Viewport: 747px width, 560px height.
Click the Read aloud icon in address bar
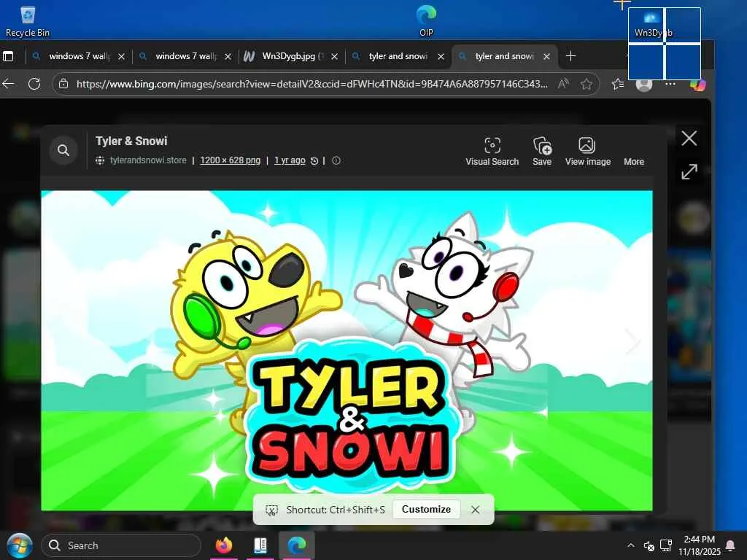563,84
